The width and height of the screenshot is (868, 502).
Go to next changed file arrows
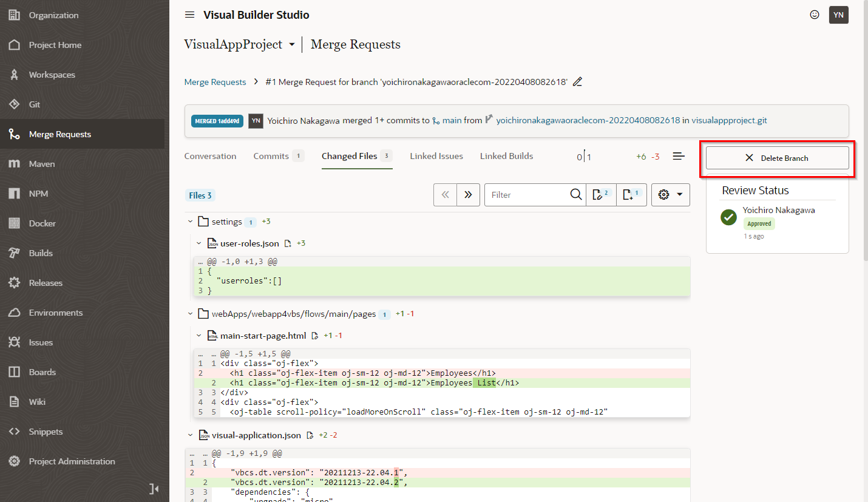click(x=468, y=195)
